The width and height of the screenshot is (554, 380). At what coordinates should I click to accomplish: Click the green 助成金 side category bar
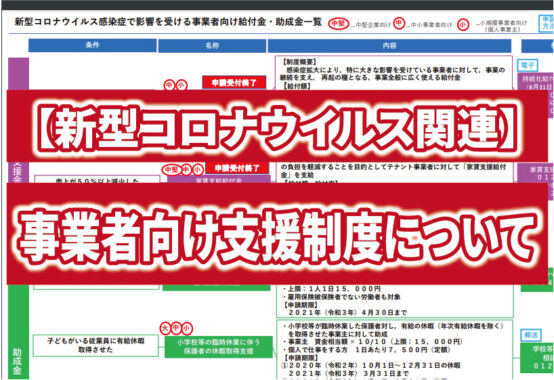[18, 332]
